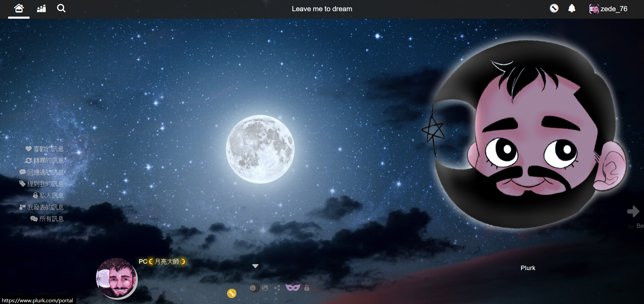Viewport: 644px width, 304px height.
Task: Open the zede_76 account menu
Action: pyautogui.click(x=608, y=9)
